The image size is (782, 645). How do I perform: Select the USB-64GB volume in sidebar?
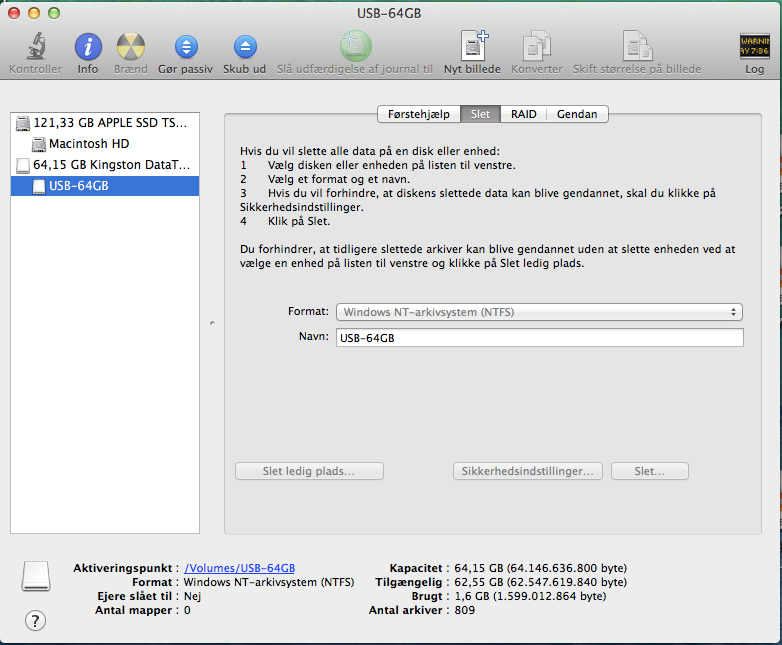click(105, 186)
